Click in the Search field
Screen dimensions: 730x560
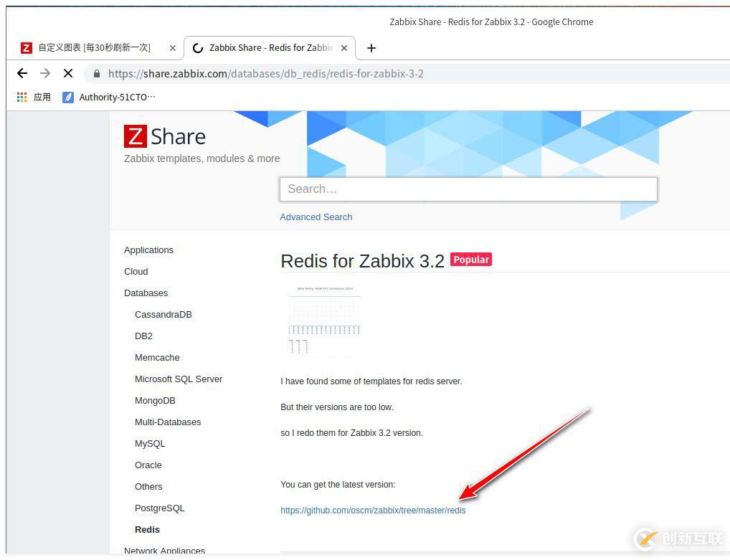tap(468, 189)
